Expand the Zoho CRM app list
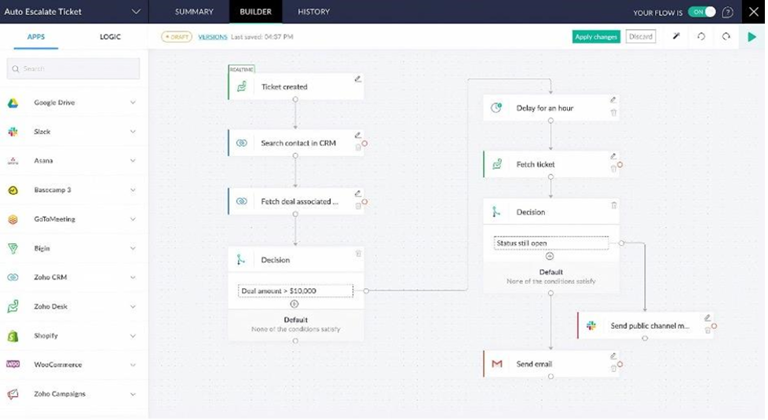768x420 pixels. (133, 277)
